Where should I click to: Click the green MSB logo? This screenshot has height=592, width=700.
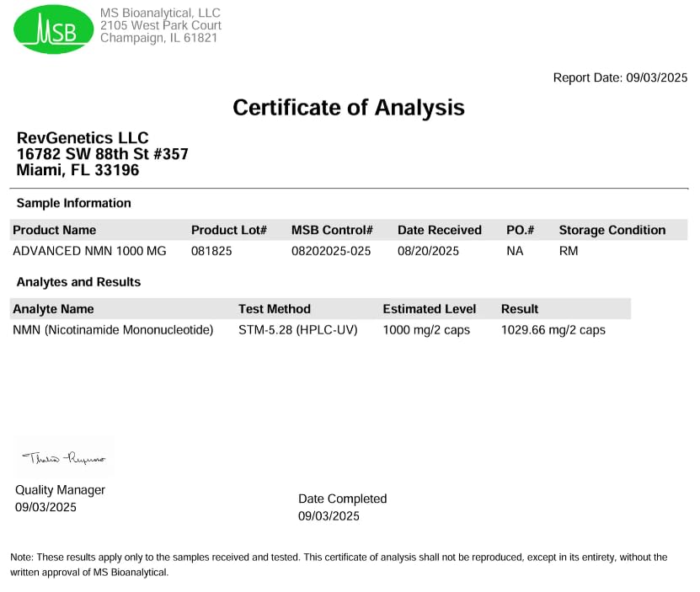point(54,29)
